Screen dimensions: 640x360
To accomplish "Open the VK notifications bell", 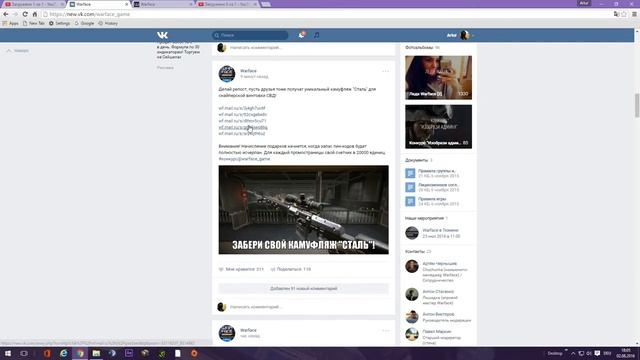I will pyautogui.click(x=302, y=35).
